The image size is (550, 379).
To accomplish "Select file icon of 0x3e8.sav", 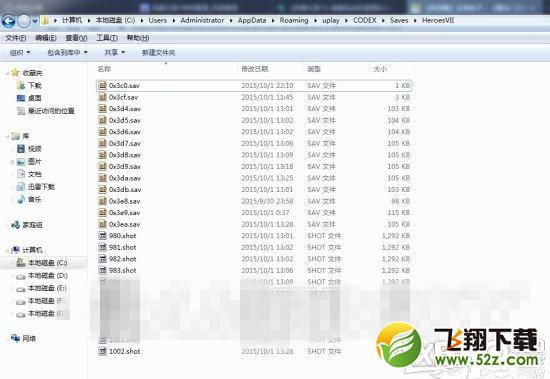I will 102,201.
